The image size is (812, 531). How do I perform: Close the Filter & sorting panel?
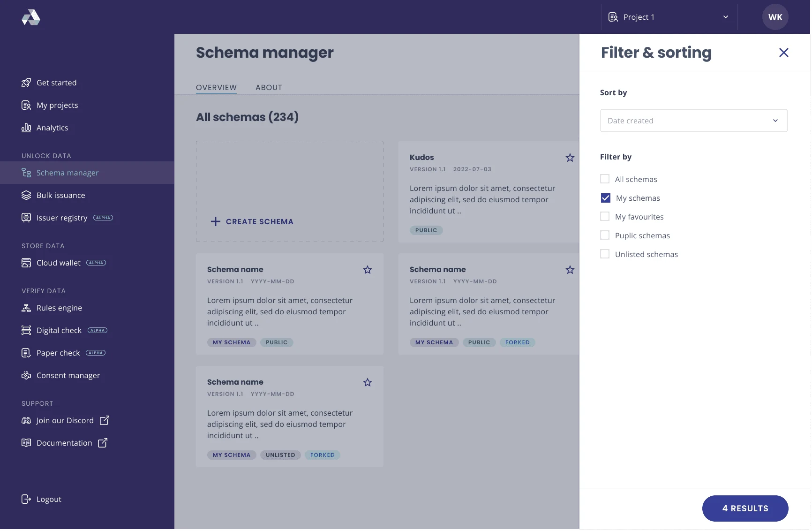pyautogui.click(x=784, y=53)
